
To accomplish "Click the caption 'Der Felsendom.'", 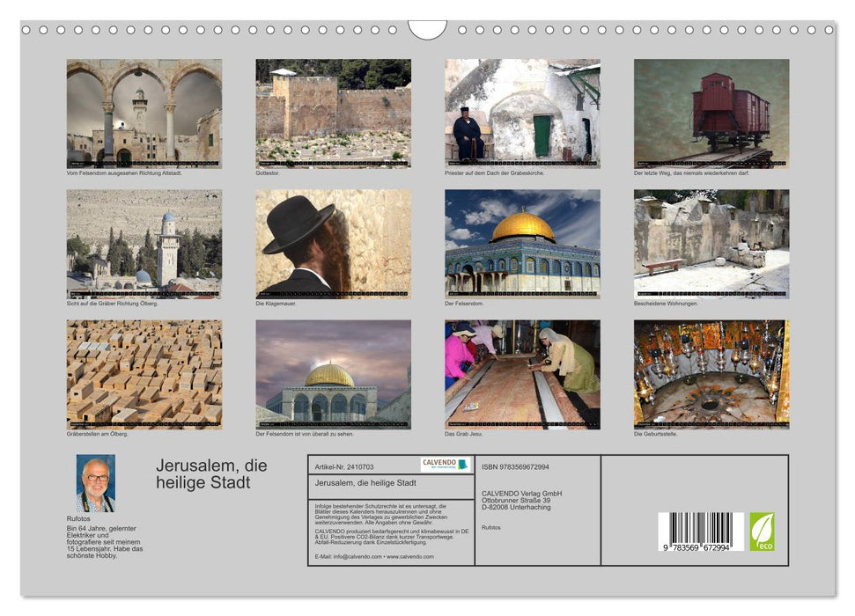I will pyautogui.click(x=464, y=303).
